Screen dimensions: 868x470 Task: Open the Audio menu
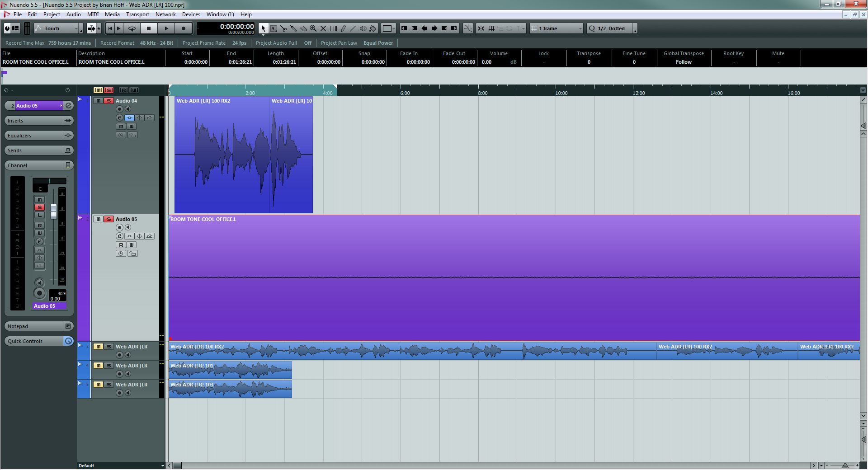click(74, 14)
